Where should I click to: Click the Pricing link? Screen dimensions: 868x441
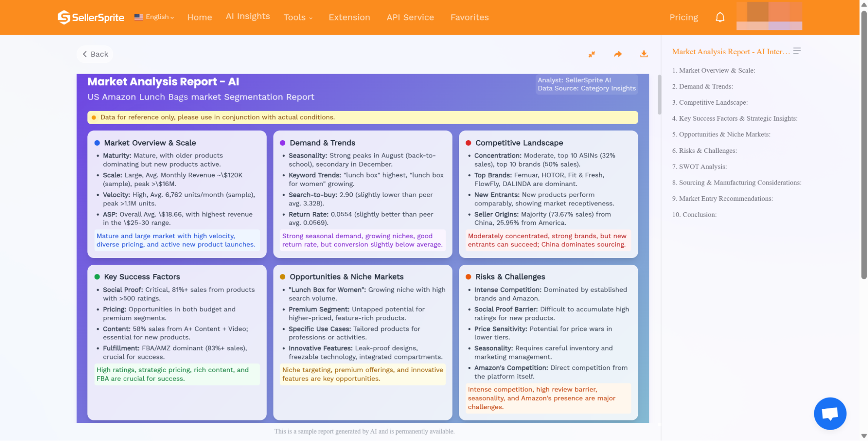point(683,17)
